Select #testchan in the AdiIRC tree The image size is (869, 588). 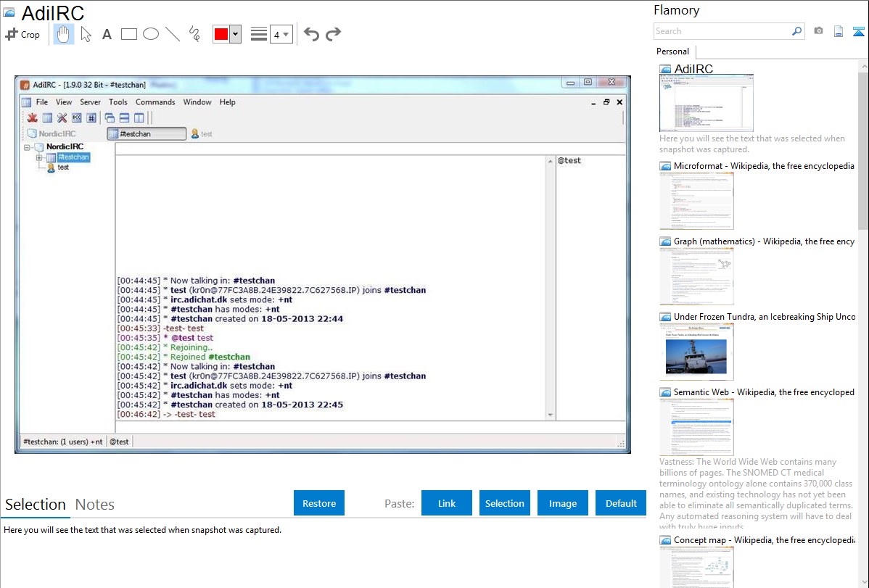[74, 157]
